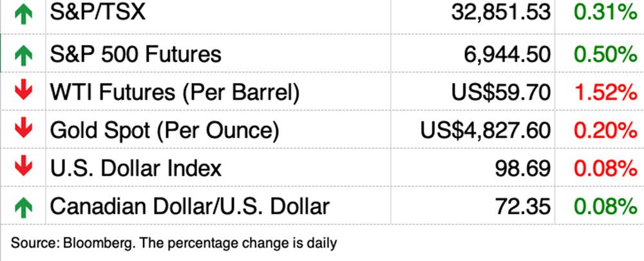Click green up arrow beside Canadian Dollar/U.S. Dollar
This screenshot has height=261, width=644.
(23, 207)
